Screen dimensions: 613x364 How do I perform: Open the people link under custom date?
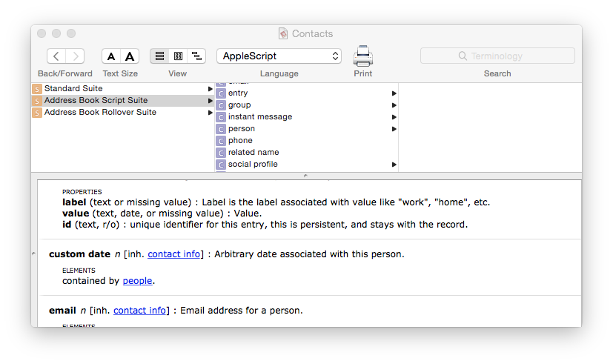pyautogui.click(x=137, y=281)
